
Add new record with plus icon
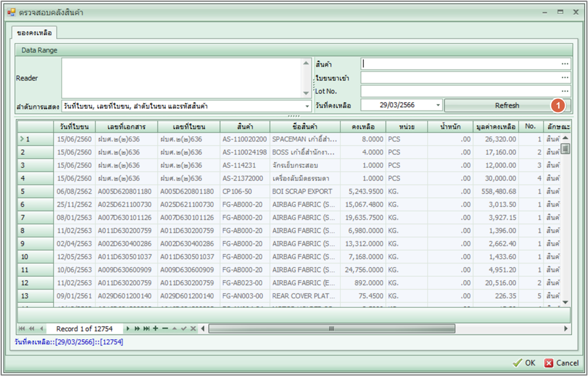click(x=156, y=329)
